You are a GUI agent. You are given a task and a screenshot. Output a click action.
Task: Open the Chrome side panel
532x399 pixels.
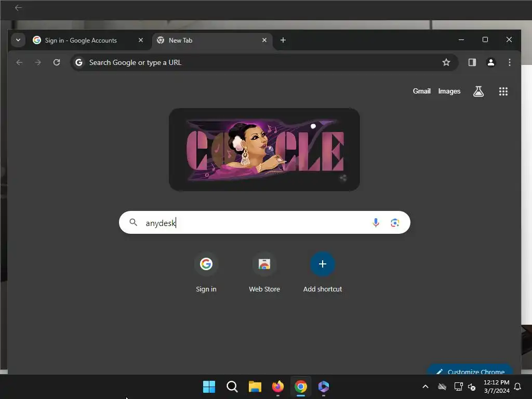coord(472,62)
